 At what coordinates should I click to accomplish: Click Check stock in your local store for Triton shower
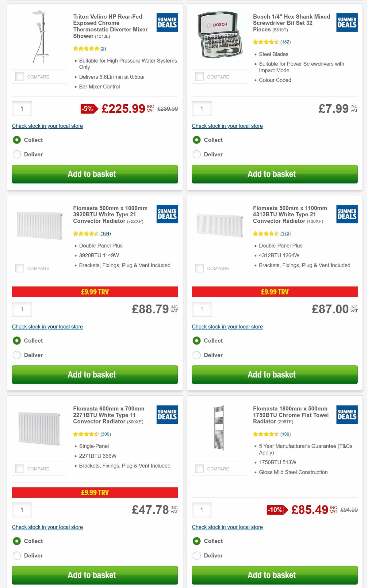[x=47, y=126]
